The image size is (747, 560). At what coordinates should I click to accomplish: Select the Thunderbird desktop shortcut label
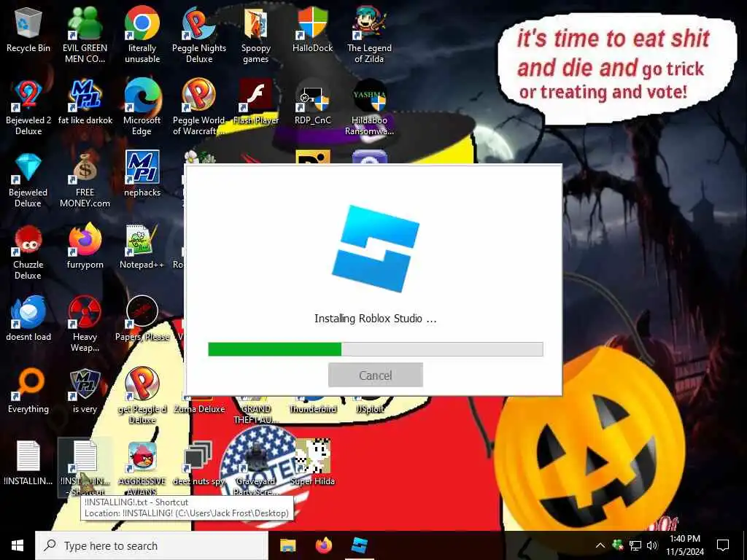tap(312, 408)
